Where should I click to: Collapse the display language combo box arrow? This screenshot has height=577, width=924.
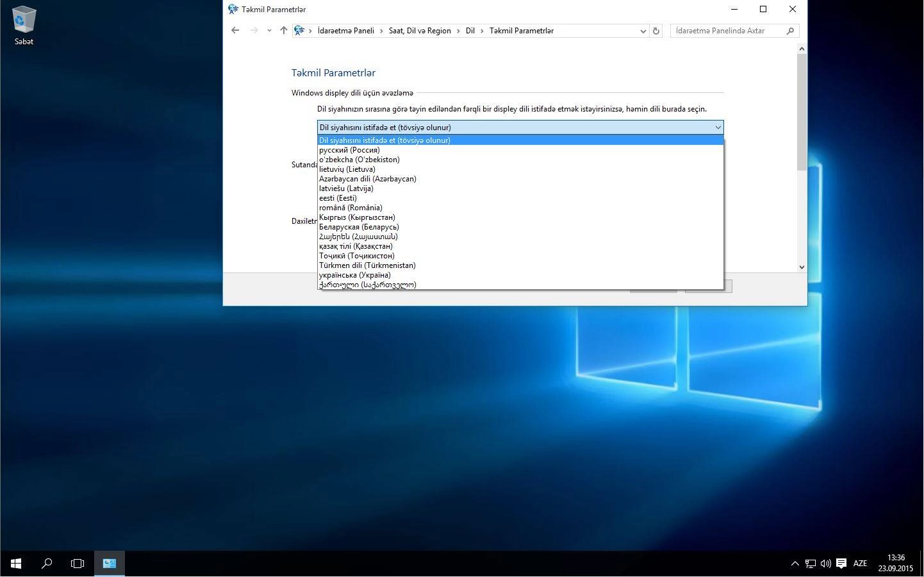718,128
